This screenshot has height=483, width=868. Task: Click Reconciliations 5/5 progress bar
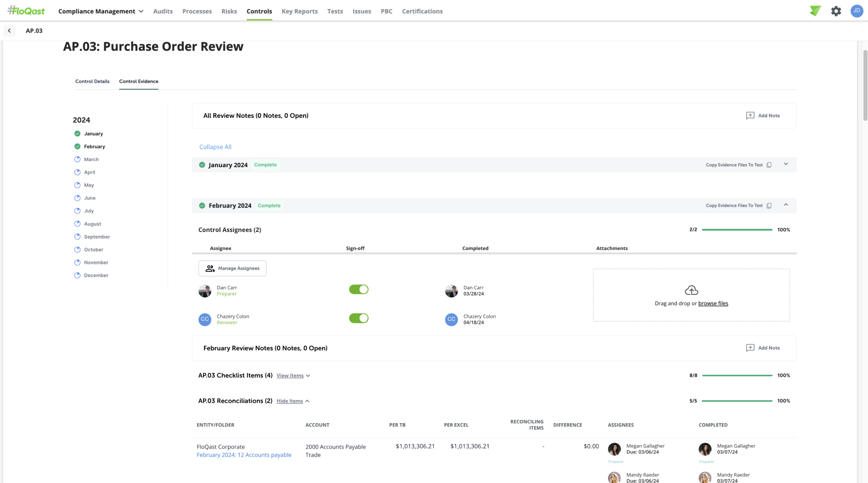[737, 401]
